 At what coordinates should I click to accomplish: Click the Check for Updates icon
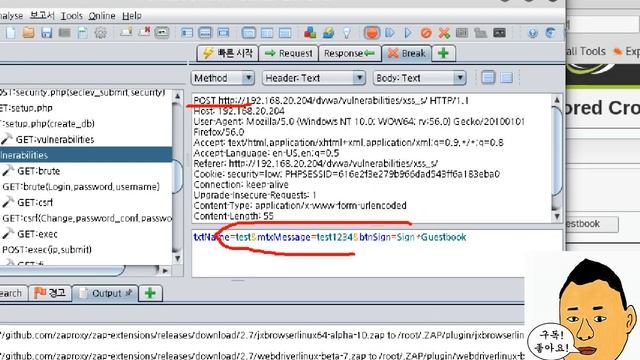coord(329,33)
